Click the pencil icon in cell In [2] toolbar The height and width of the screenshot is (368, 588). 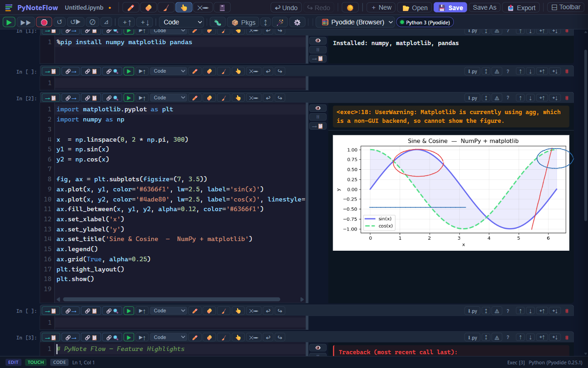(x=195, y=98)
